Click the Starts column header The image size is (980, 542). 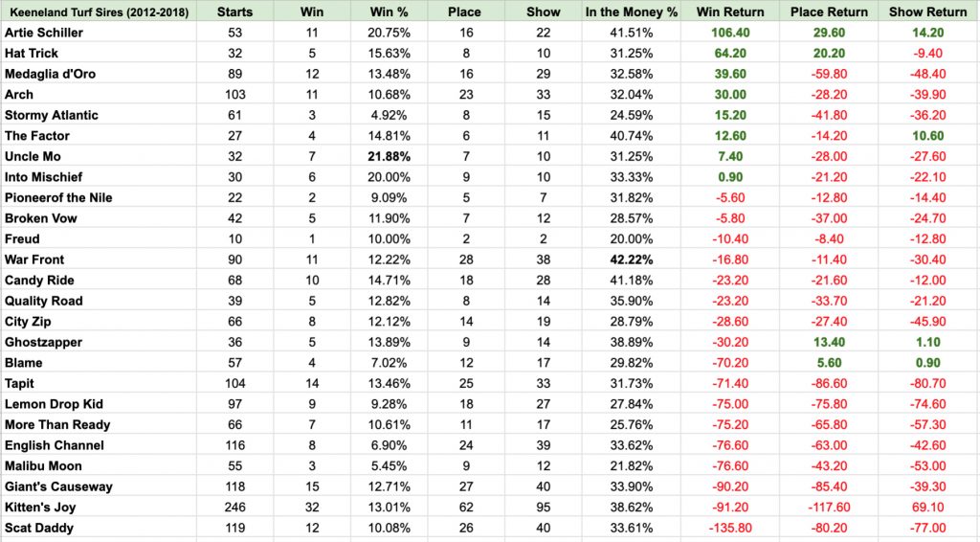[235, 11]
